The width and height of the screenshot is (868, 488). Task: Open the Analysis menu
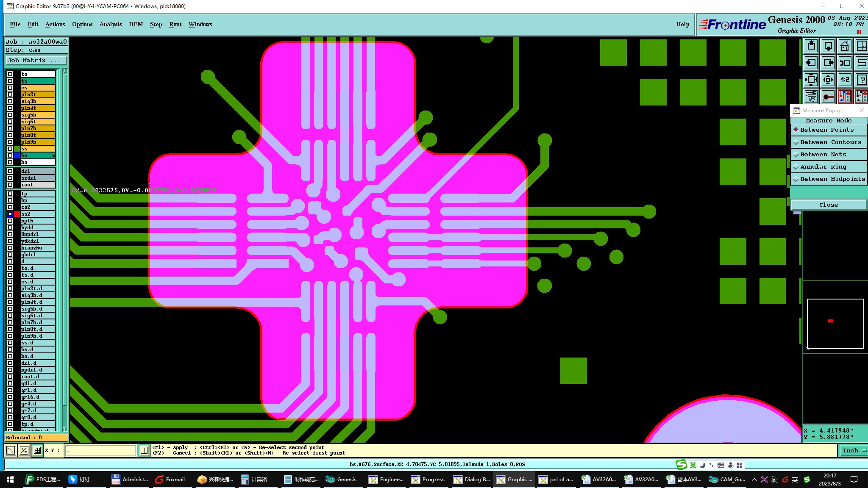click(110, 24)
